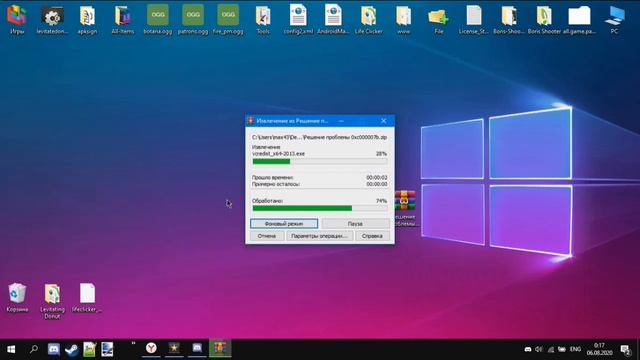Close the extraction dialog window
640x360 pixels.
click(383, 121)
